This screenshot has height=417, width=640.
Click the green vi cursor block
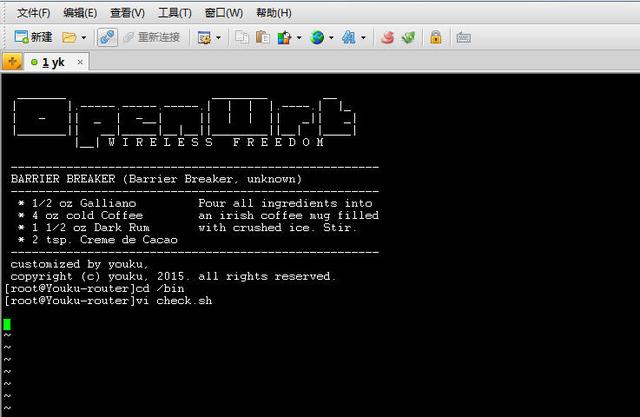(7, 324)
